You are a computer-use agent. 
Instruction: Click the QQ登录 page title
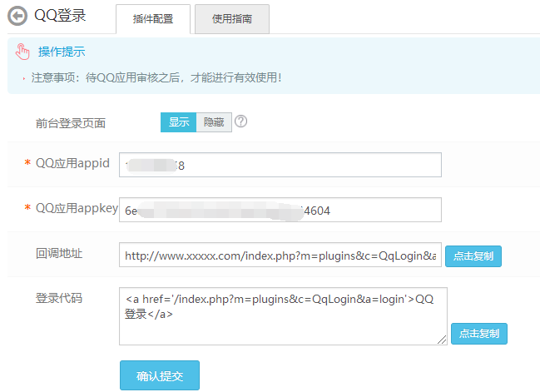pos(60,16)
